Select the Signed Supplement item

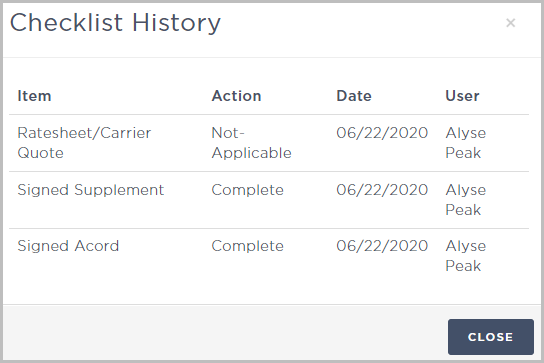coord(91,190)
